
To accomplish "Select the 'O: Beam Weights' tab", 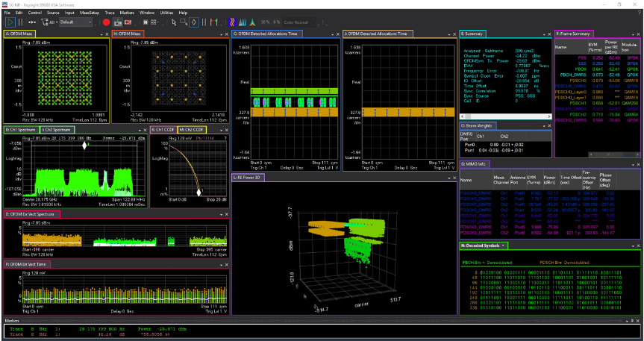I will coord(478,125).
